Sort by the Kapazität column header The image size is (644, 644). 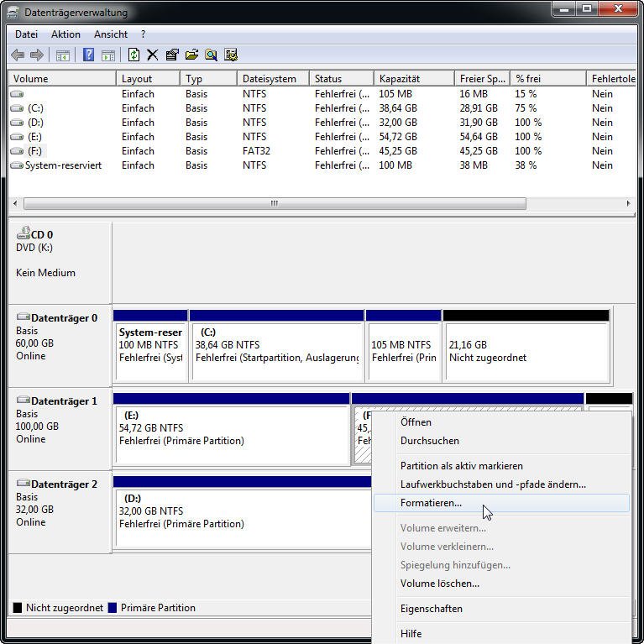[414, 78]
